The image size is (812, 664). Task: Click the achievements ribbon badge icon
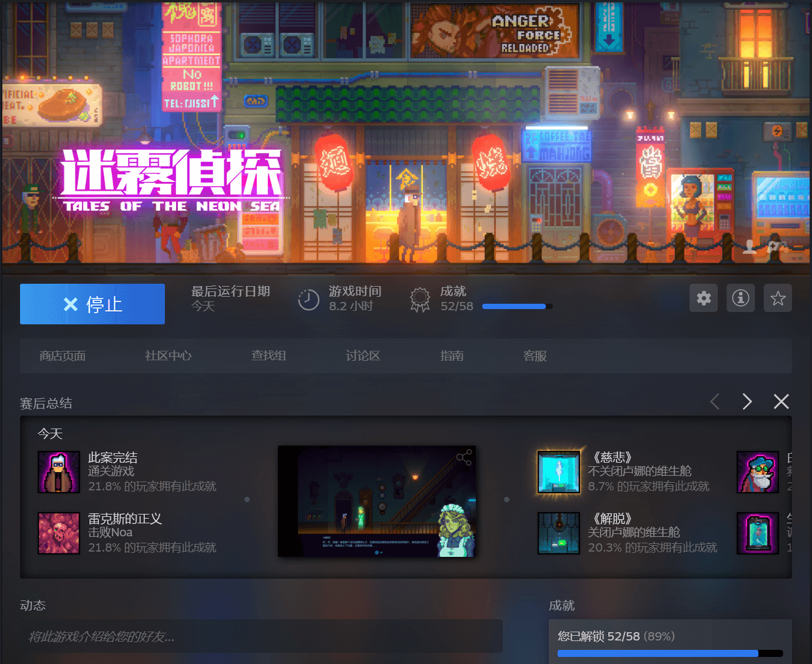pos(420,300)
